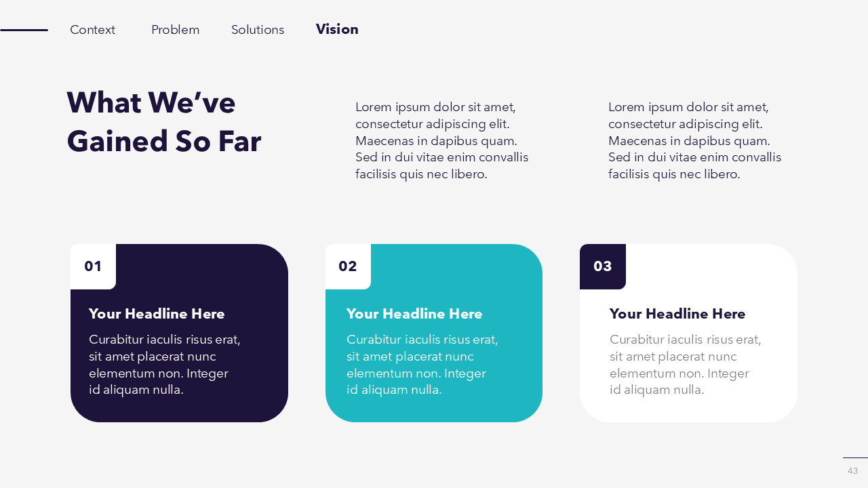Click the dark 03 number badge
The image size is (868, 488).
pos(603,266)
